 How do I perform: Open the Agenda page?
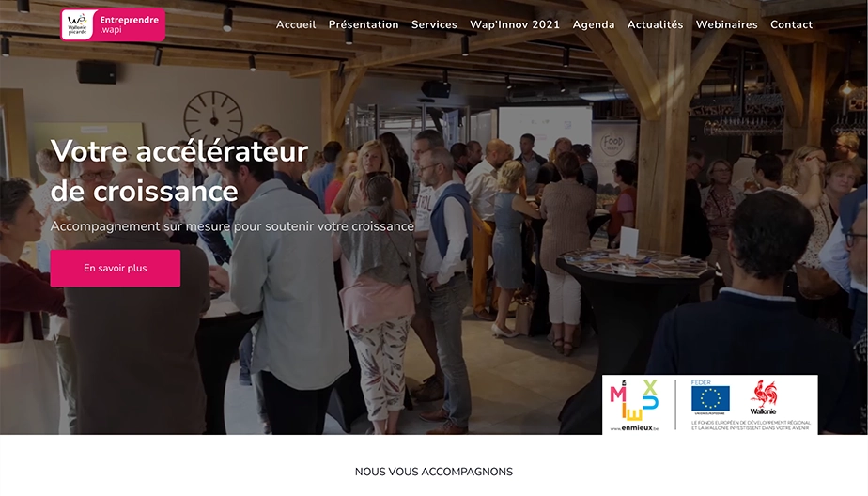click(x=594, y=24)
